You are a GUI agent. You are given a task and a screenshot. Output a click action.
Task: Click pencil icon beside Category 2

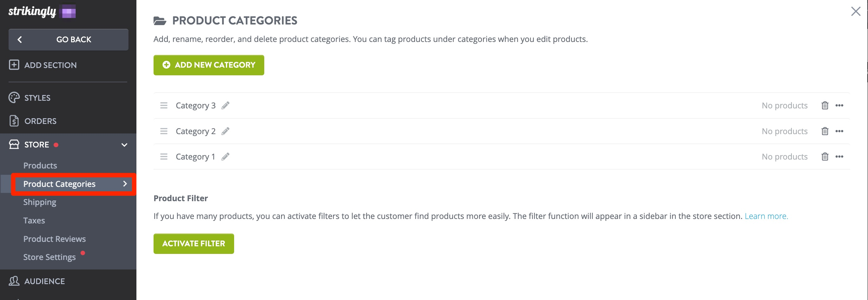coord(226,131)
